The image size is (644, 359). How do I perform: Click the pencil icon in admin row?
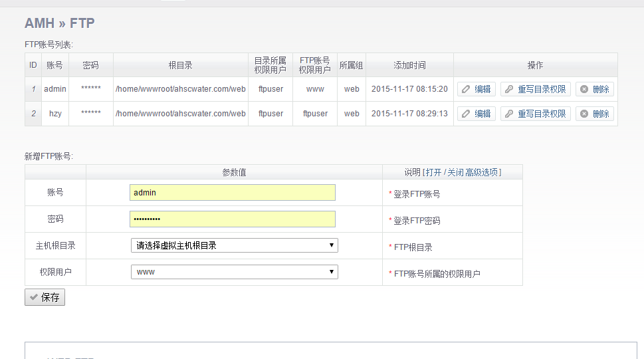click(466, 89)
